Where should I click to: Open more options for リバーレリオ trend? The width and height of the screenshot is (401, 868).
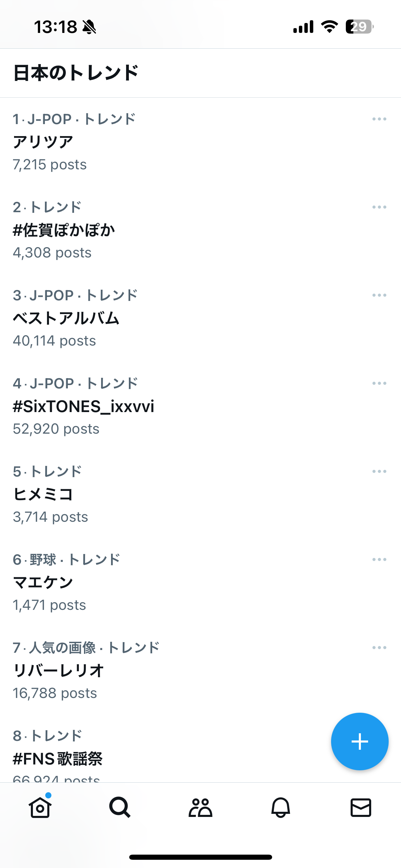pyautogui.click(x=379, y=648)
